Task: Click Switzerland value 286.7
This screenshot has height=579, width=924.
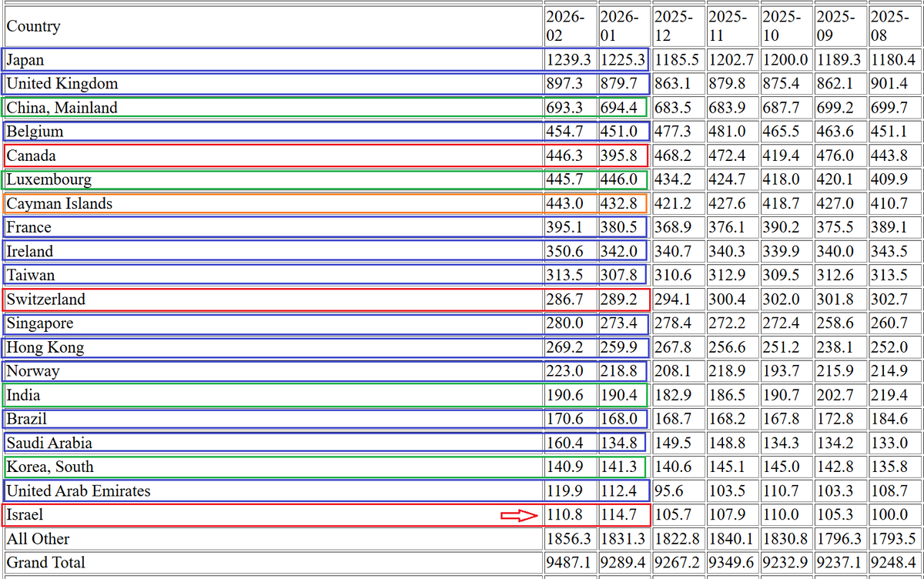Action: 564,299
